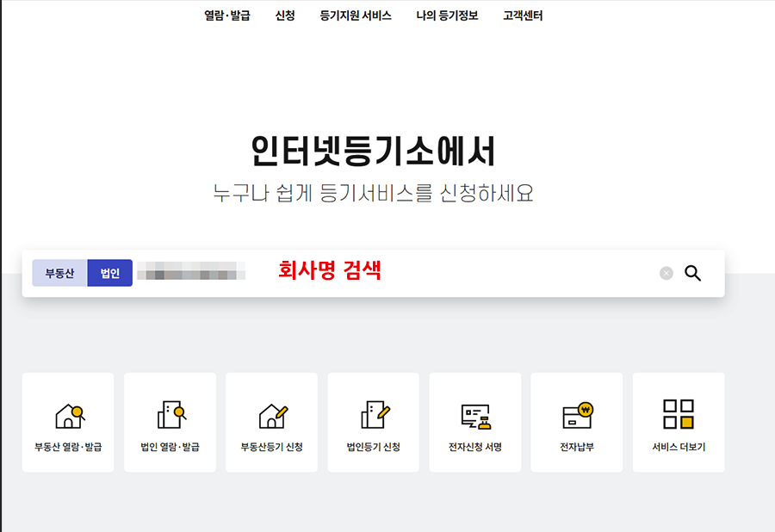The height and width of the screenshot is (532, 775).
Task: Switch search type to 법인
Action: tap(110, 273)
